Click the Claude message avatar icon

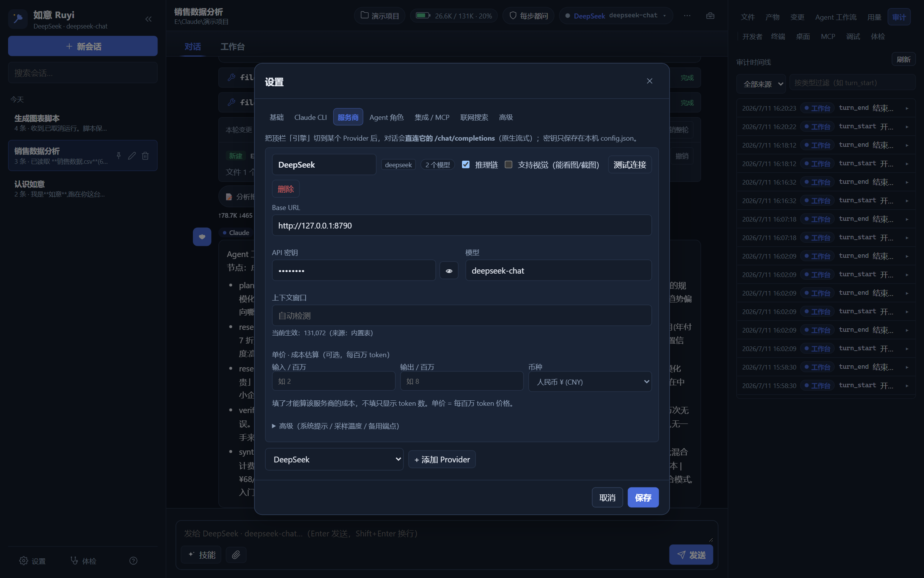pyautogui.click(x=202, y=237)
